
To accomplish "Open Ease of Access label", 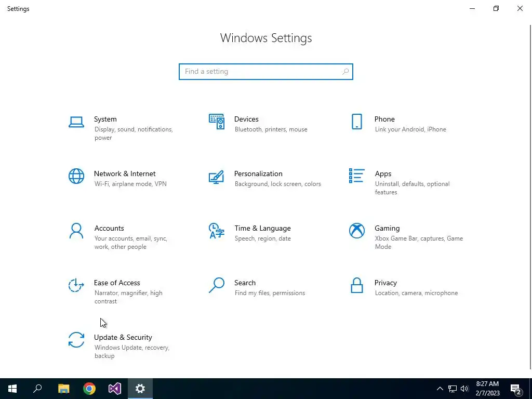I will [x=117, y=283].
